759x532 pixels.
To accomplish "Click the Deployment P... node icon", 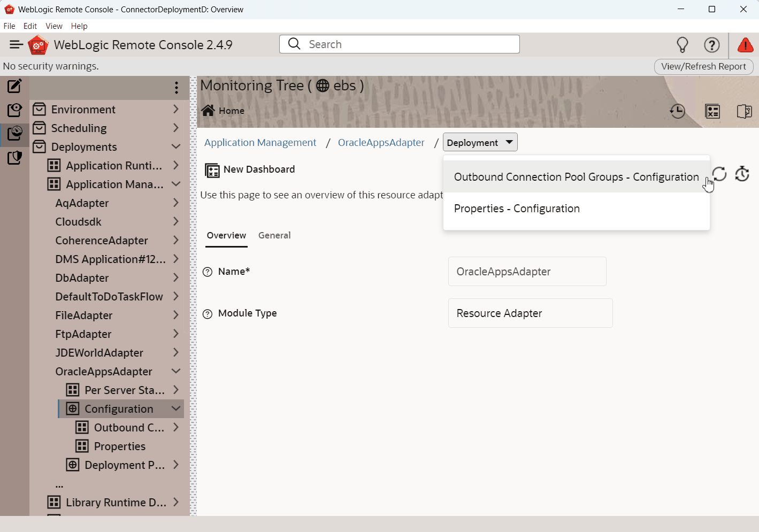I will pyautogui.click(x=73, y=465).
